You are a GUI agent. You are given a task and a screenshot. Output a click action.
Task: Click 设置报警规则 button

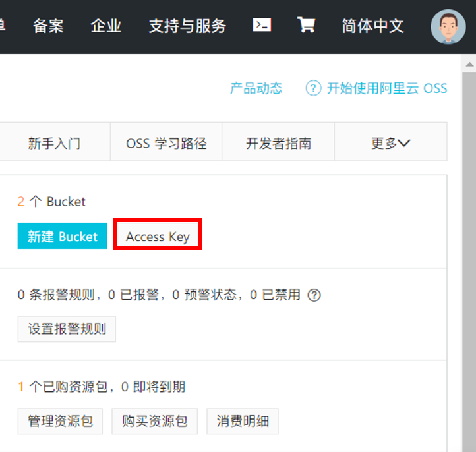pyautogui.click(x=67, y=329)
